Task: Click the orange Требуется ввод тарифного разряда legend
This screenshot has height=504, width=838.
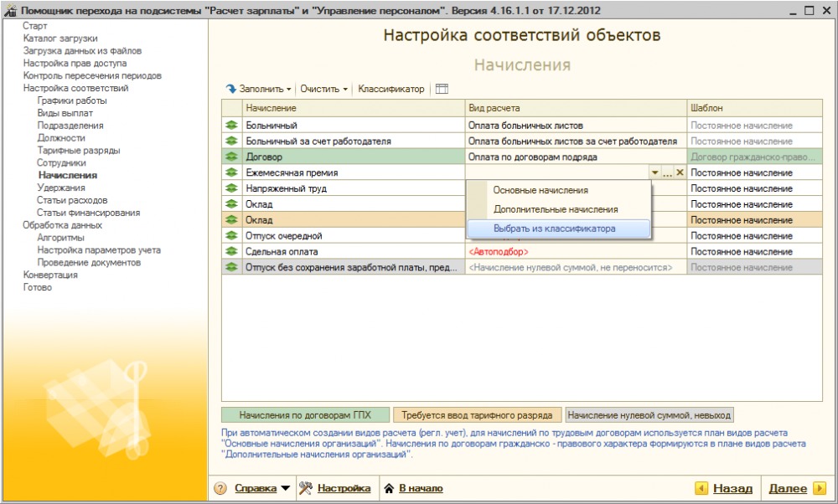Action: [478, 415]
